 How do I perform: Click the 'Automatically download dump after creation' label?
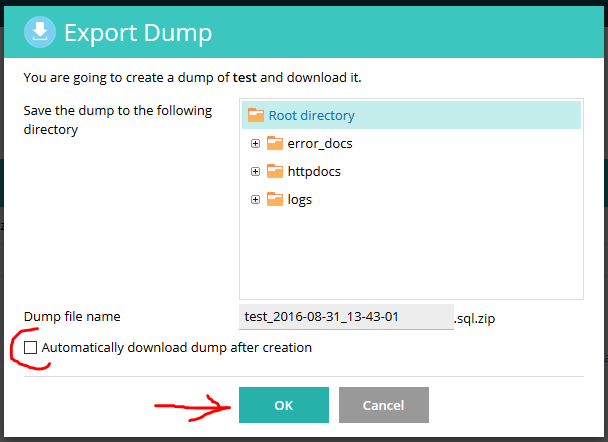177,348
